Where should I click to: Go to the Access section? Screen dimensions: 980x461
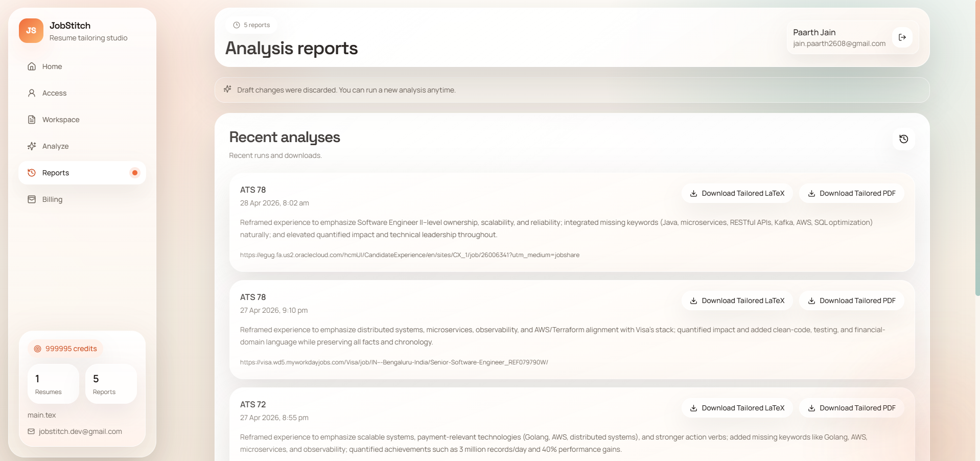(82, 93)
